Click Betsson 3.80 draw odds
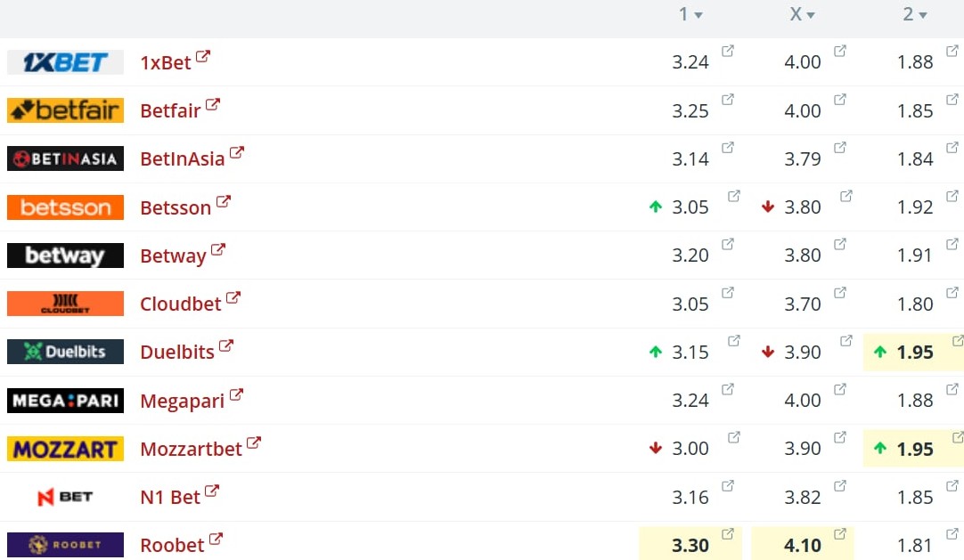 point(803,207)
